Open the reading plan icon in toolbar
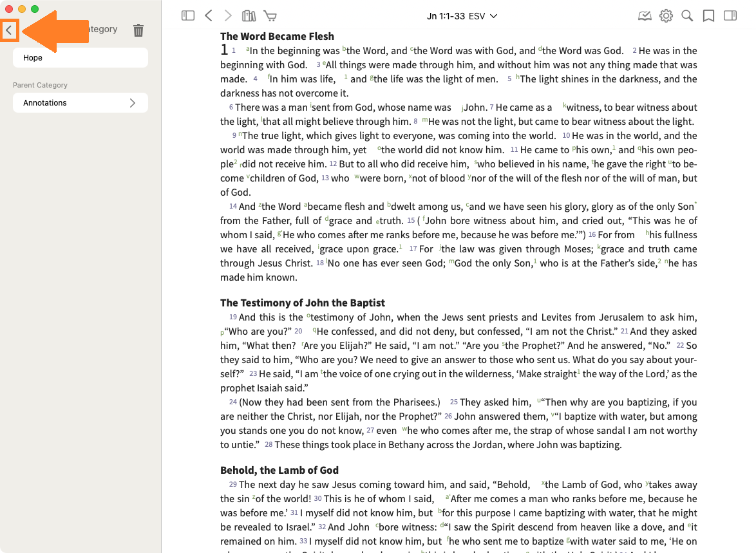The width and height of the screenshot is (756, 553). pos(645,16)
